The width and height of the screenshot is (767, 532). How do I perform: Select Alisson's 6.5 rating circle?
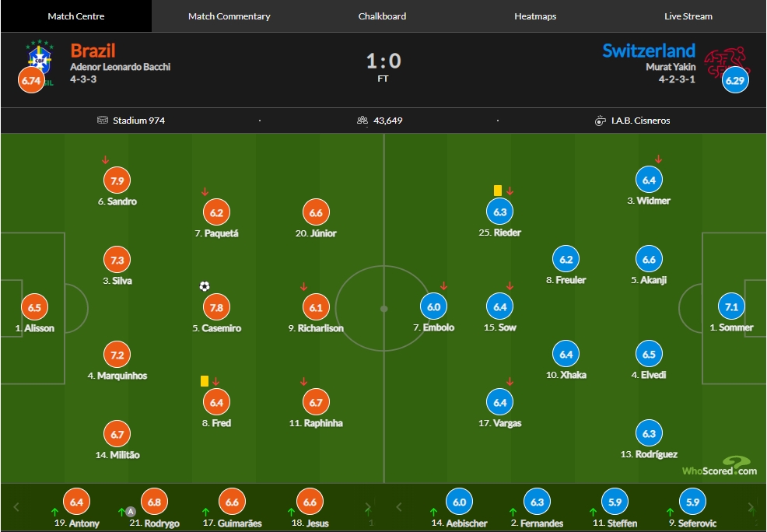(x=34, y=307)
